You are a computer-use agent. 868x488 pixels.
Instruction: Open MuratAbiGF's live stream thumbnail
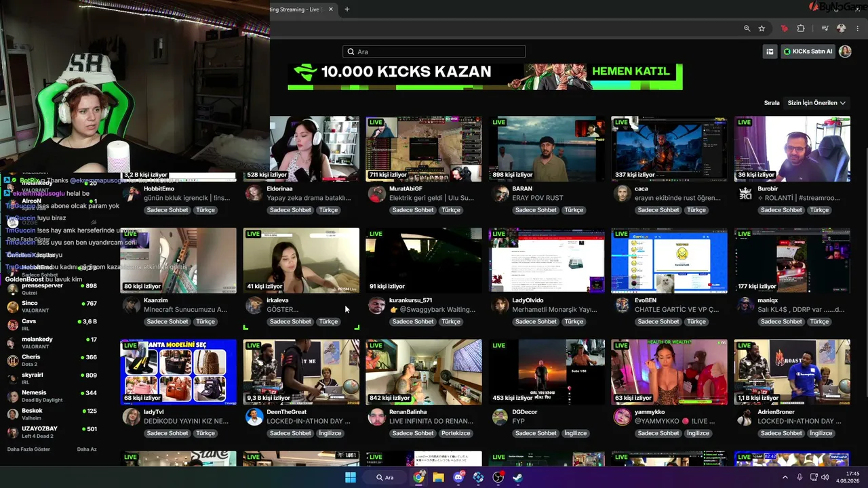(424, 148)
